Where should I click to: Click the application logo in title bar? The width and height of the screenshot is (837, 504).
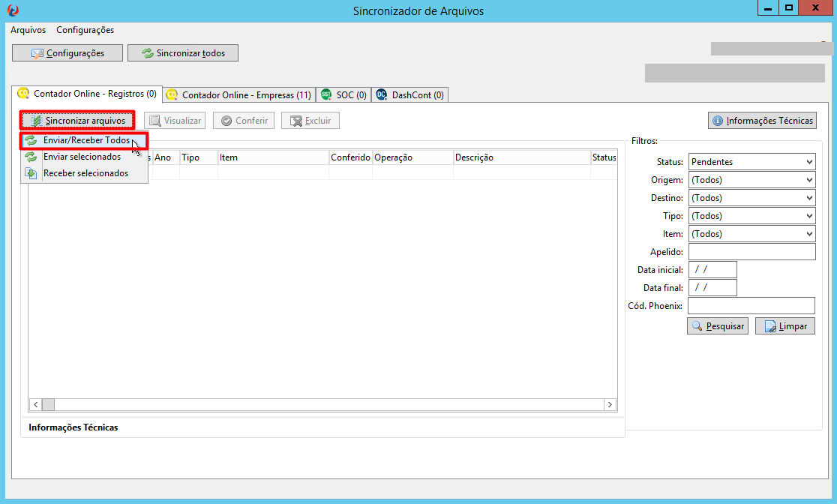13,10
